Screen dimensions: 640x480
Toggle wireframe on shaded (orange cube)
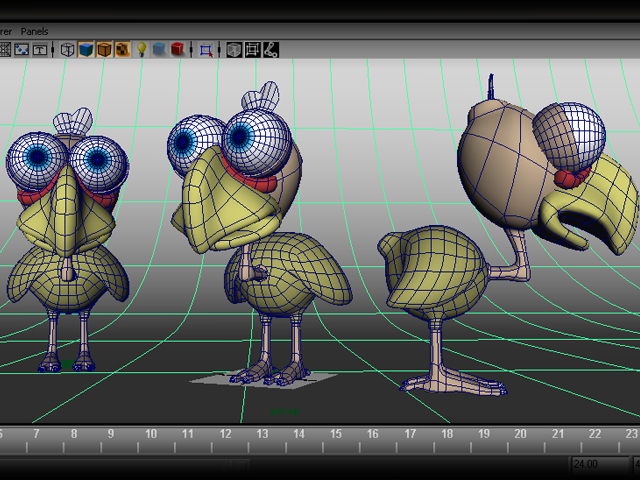click(104, 50)
